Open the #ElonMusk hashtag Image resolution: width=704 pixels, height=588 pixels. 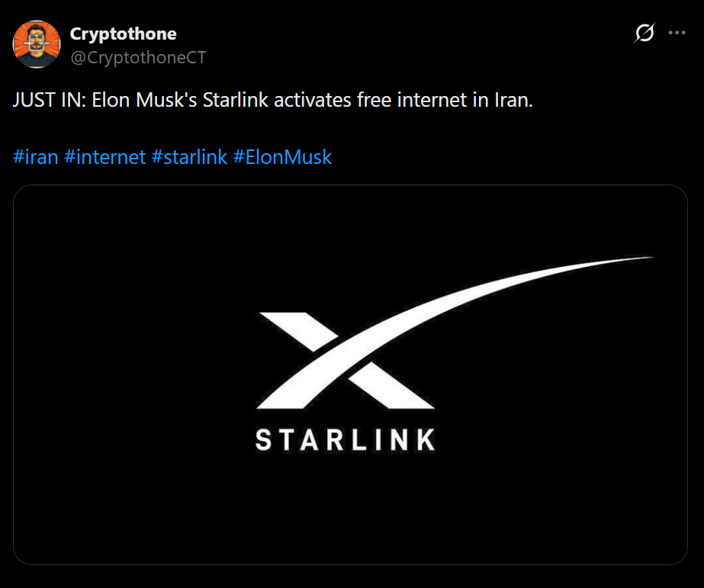[283, 157]
